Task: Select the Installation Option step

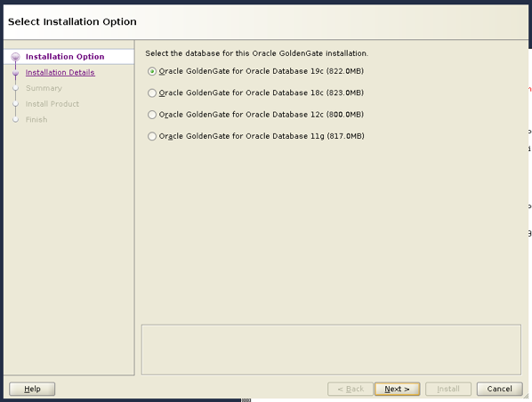Action: (65, 57)
